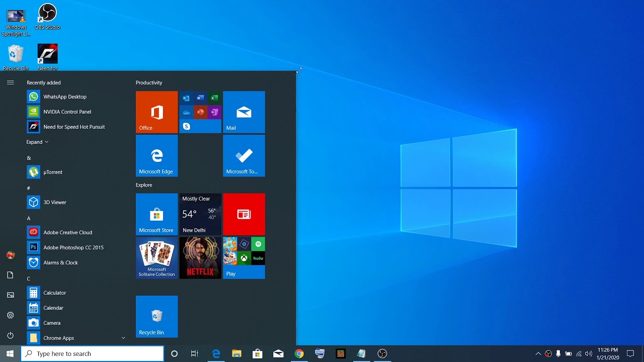Click the Recycle Bin tile in Start

(x=156, y=317)
